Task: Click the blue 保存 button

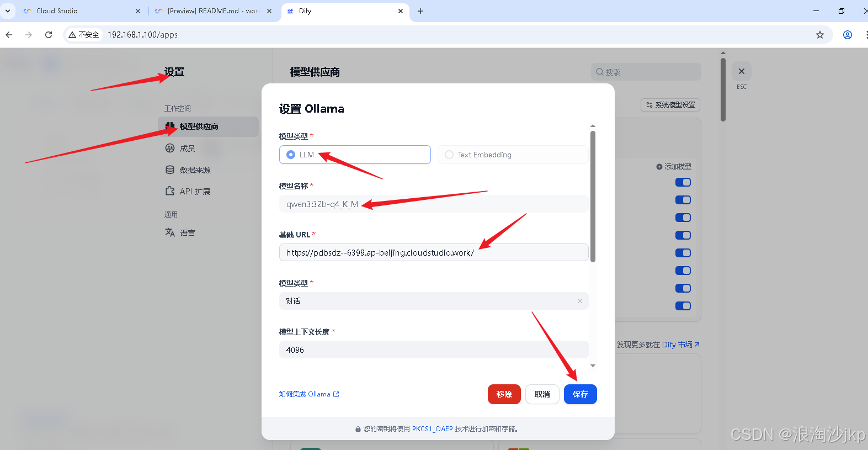Action: click(581, 394)
